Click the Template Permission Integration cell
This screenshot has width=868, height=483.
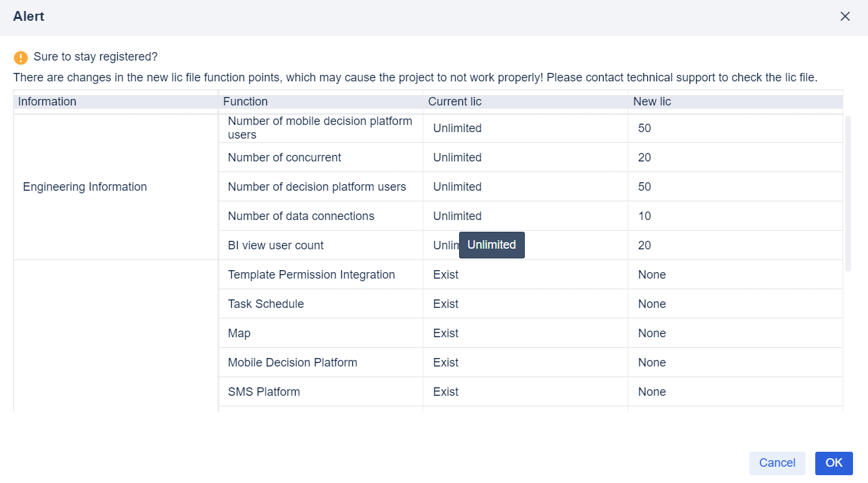pyautogui.click(x=311, y=274)
